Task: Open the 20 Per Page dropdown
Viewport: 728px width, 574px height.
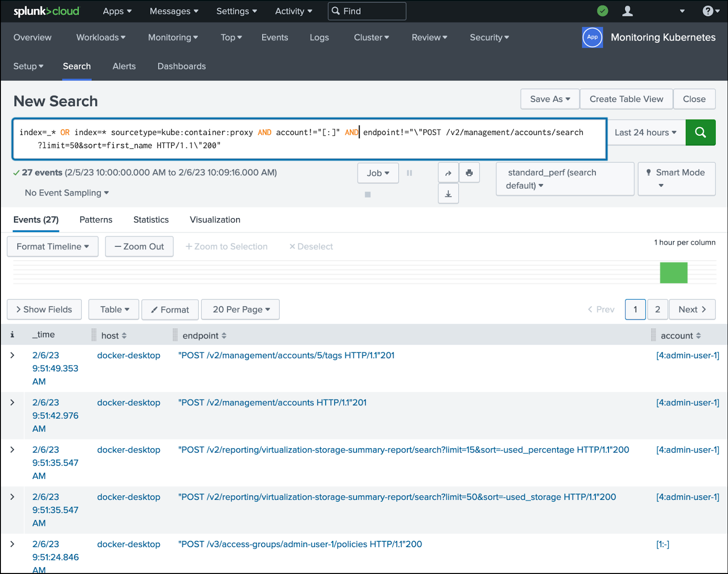Action: pyautogui.click(x=240, y=309)
